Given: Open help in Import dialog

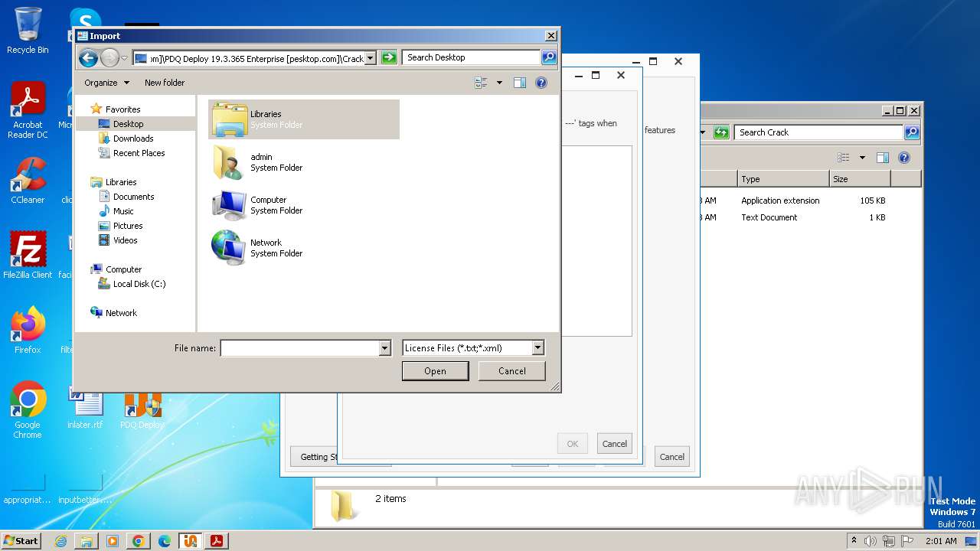Looking at the screenshot, I should 541,83.
